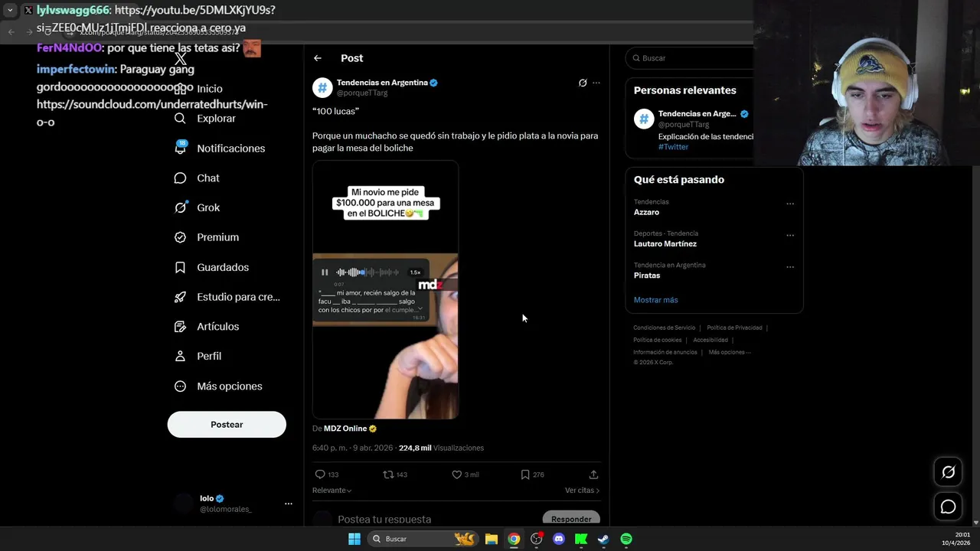This screenshot has width=980, height=551.
Task: Open more options for the Piratas trend
Action: (x=790, y=267)
